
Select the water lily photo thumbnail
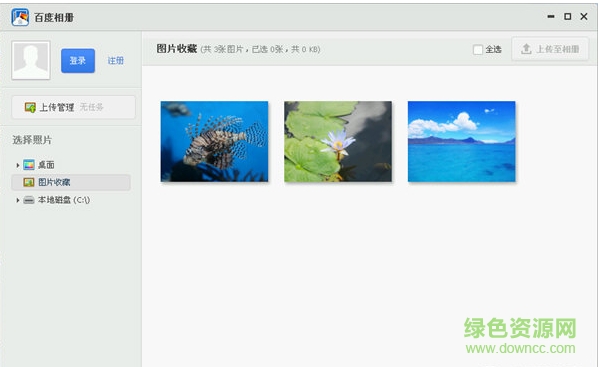338,141
